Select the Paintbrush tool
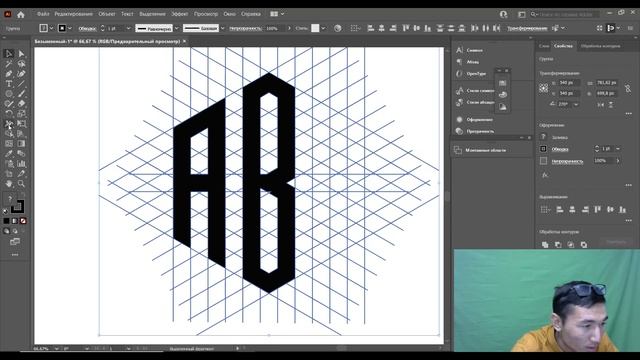 tap(21, 94)
